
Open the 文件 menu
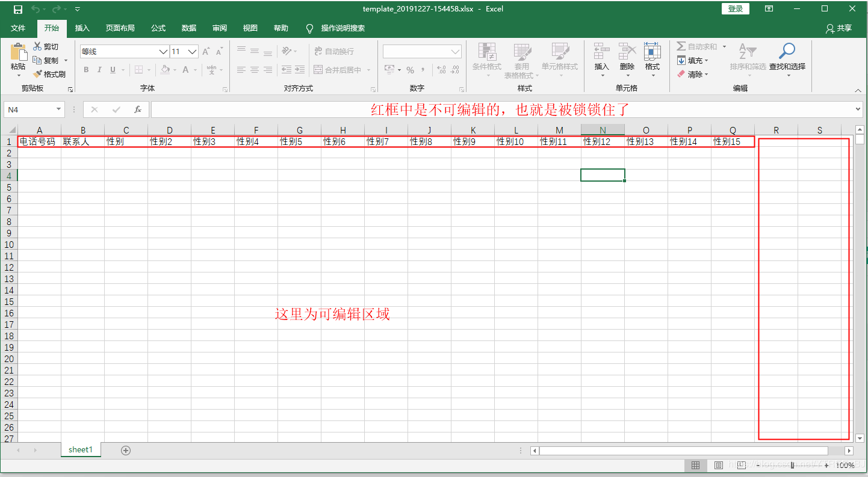(x=18, y=28)
